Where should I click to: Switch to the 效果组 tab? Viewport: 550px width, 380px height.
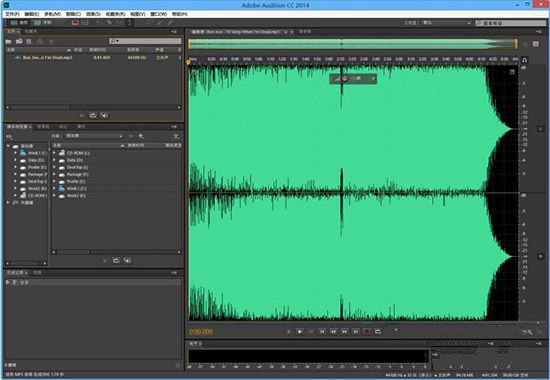click(x=43, y=126)
